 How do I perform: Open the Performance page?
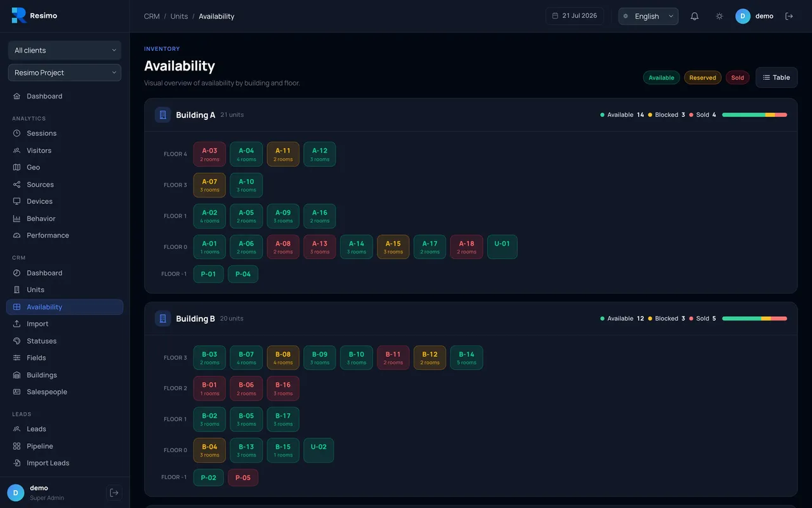point(65,235)
